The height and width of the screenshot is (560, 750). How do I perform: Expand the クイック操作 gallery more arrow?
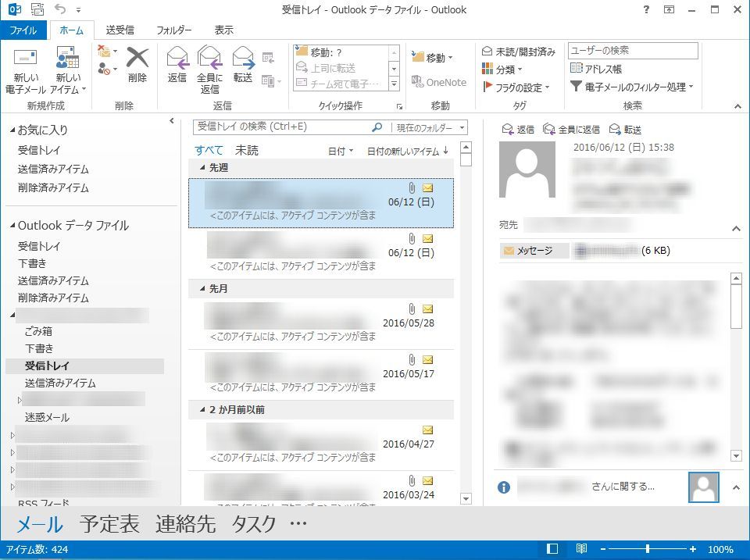[x=394, y=84]
